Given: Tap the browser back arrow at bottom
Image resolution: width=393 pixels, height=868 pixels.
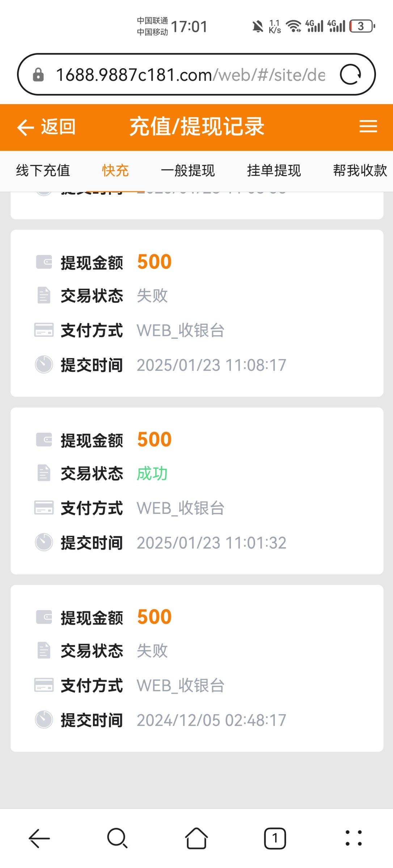Looking at the screenshot, I should (x=39, y=838).
